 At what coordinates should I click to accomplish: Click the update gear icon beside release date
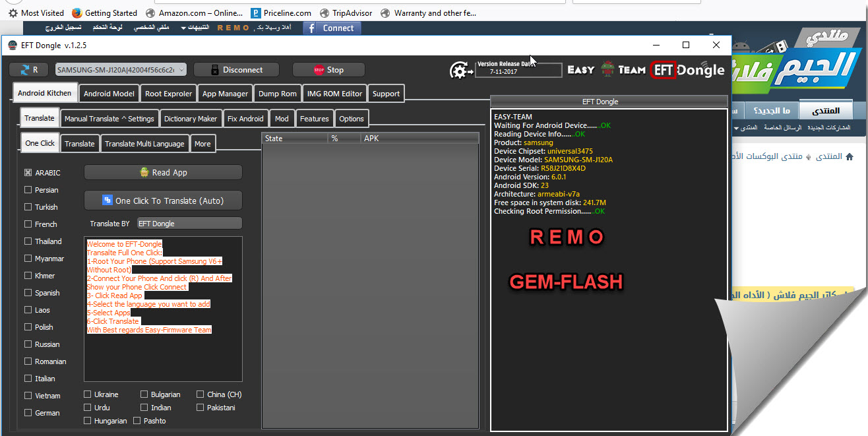click(460, 70)
